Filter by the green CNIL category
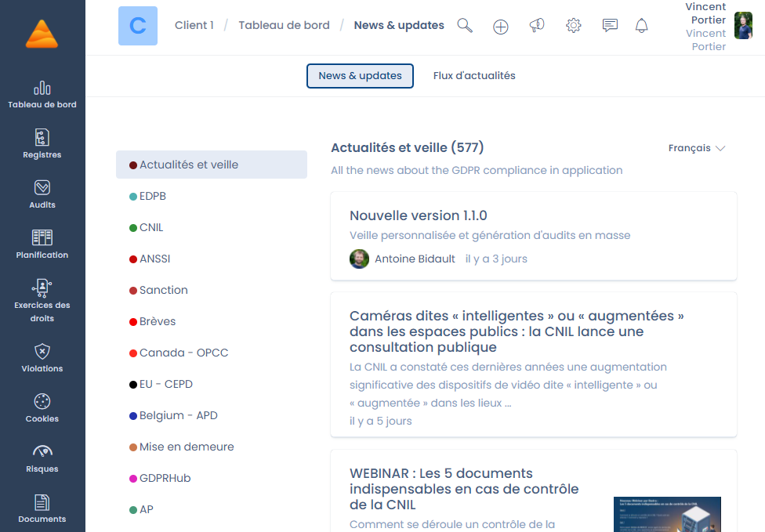765x532 pixels. click(x=151, y=227)
